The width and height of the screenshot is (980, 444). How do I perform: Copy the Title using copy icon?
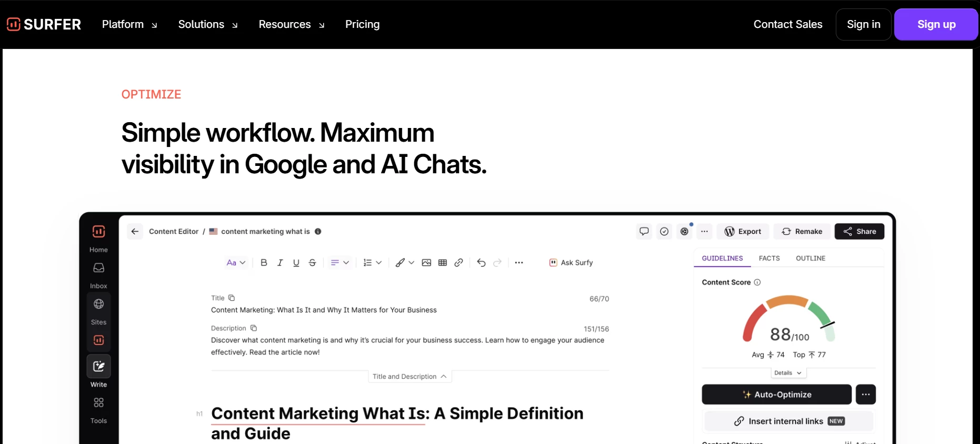click(232, 298)
